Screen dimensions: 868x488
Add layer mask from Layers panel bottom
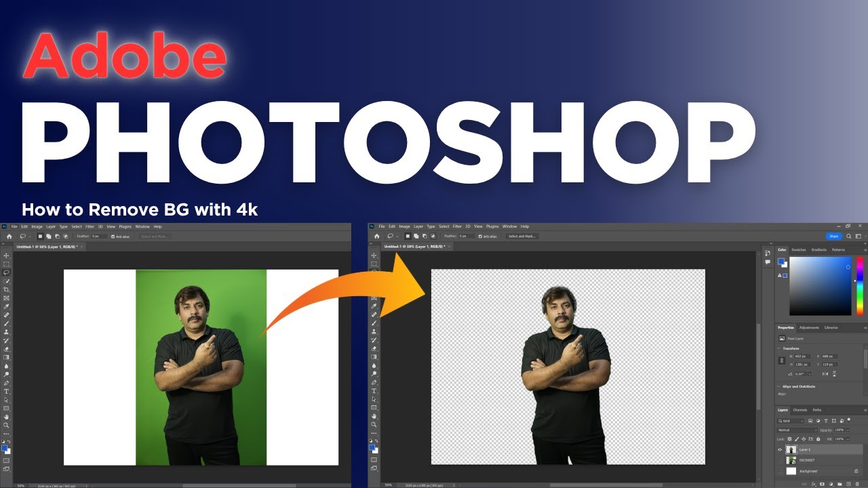click(x=822, y=484)
